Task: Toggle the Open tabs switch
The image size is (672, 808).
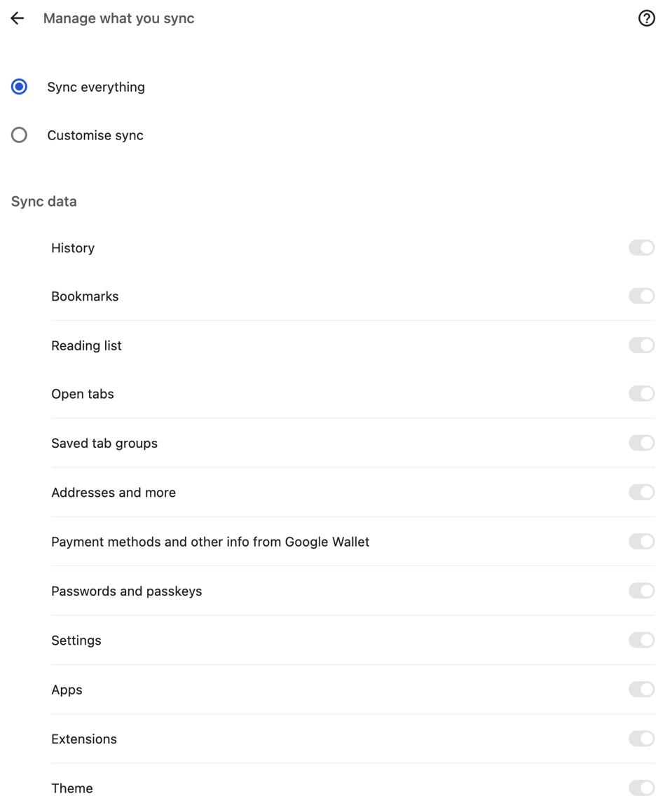Action: pyautogui.click(x=641, y=393)
